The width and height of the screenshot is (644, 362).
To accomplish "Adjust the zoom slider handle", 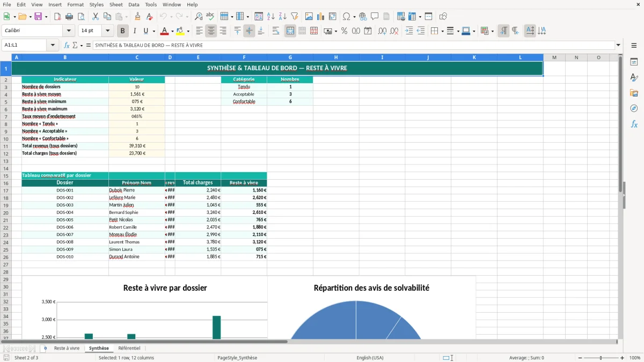I will click(x=601, y=358).
